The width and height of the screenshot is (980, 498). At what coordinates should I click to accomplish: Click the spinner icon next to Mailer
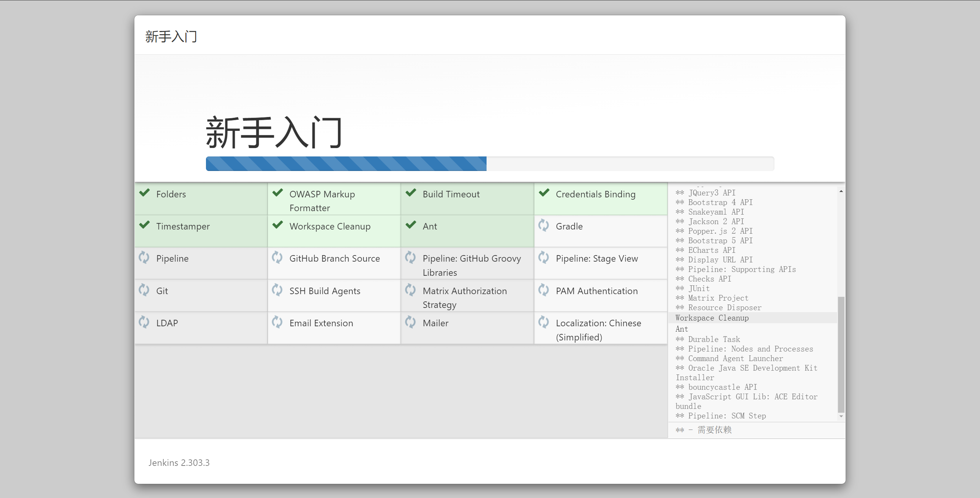coord(410,322)
